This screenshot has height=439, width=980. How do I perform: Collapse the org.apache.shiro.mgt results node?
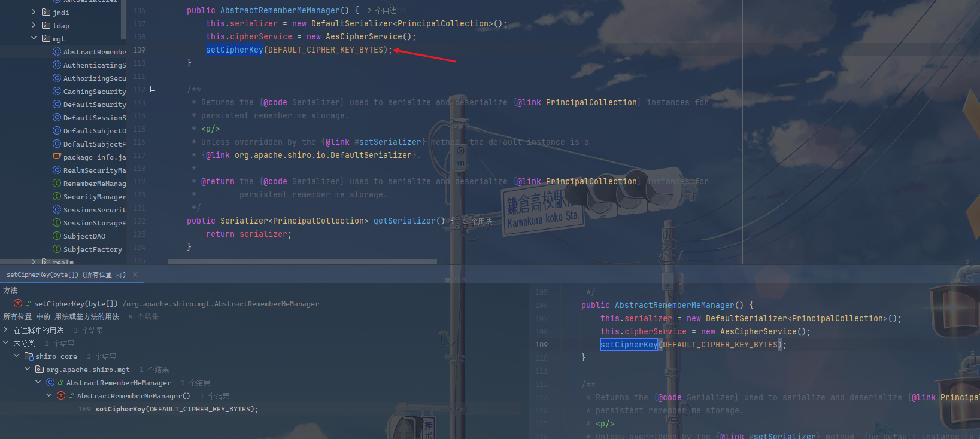pos(28,370)
